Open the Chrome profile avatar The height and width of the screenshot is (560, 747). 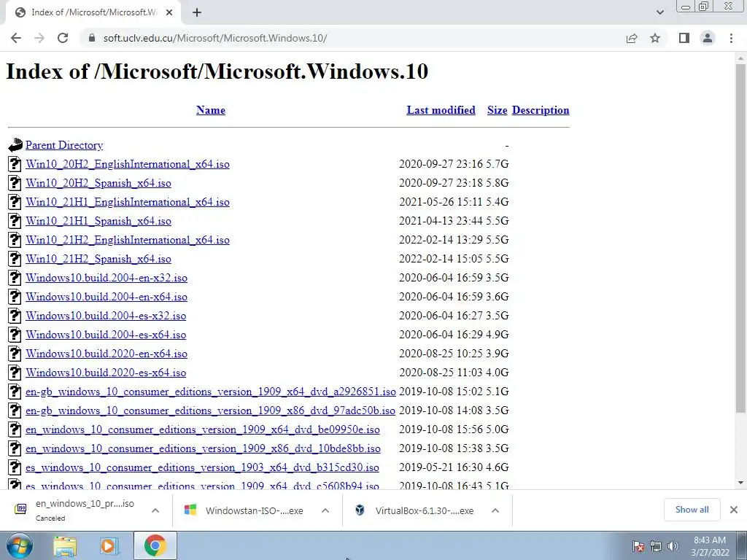click(708, 38)
